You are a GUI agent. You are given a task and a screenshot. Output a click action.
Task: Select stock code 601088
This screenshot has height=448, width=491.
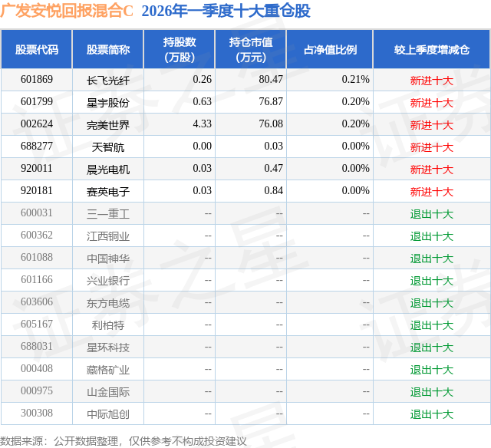[37, 257]
